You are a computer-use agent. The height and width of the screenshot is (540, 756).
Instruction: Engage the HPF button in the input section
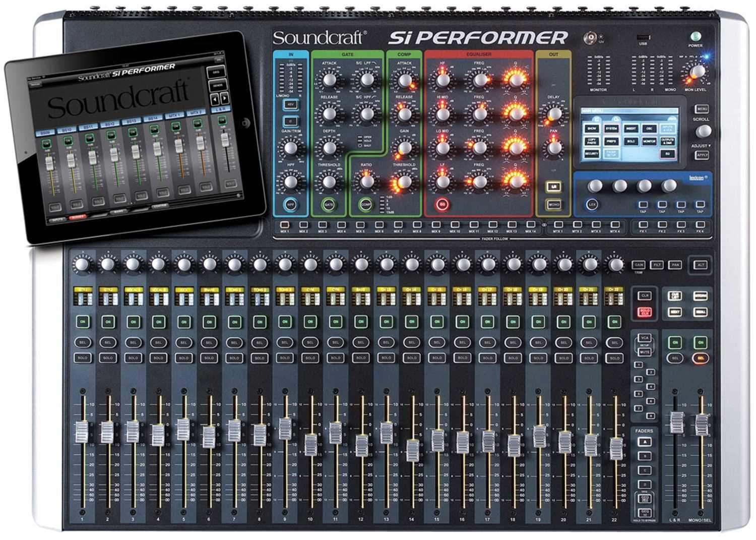pos(290,204)
